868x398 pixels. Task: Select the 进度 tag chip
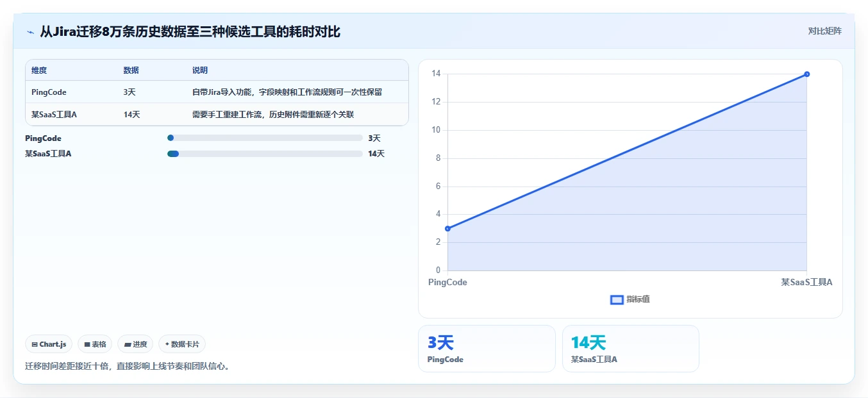(135, 344)
